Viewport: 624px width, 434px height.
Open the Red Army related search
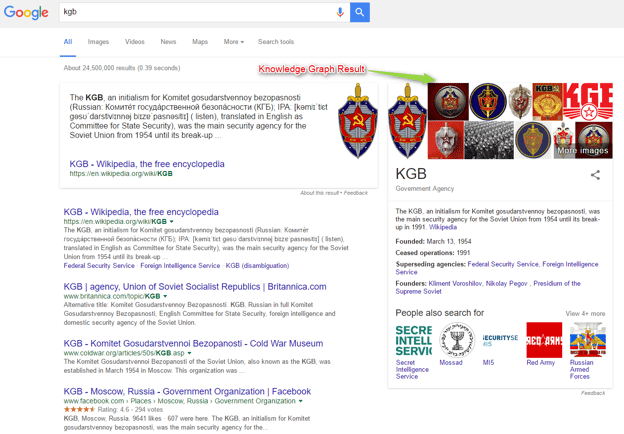pos(544,344)
